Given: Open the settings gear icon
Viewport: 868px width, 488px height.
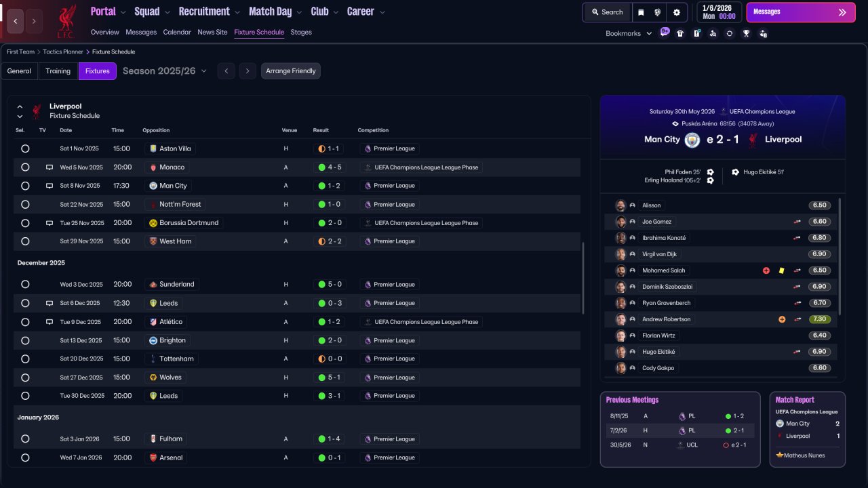Looking at the screenshot, I should pyautogui.click(x=676, y=12).
